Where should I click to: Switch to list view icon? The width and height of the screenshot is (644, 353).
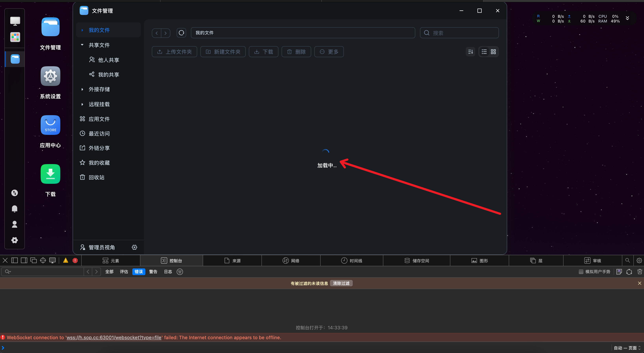(484, 52)
